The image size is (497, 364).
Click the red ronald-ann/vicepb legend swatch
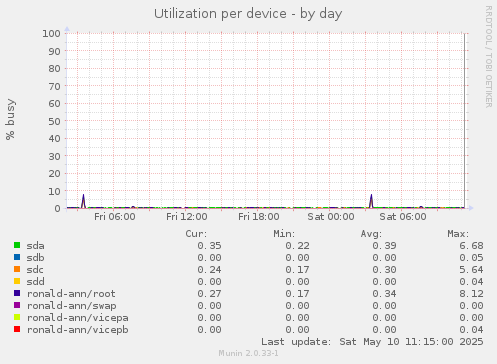[17, 329]
